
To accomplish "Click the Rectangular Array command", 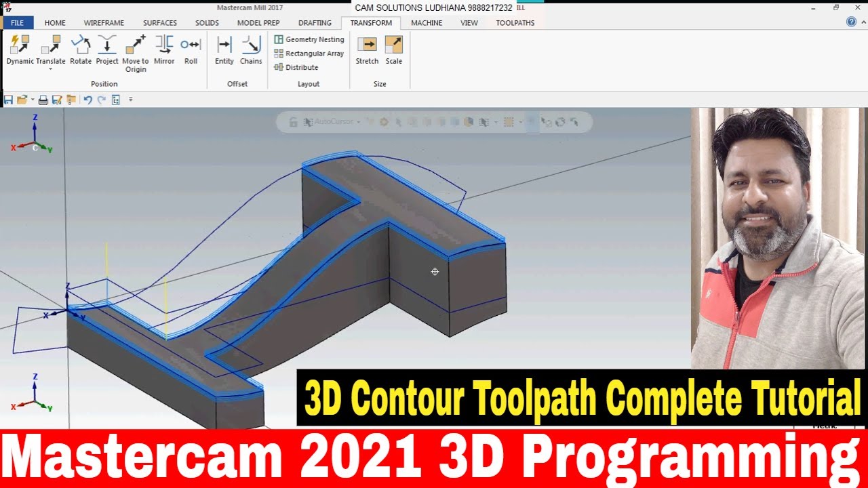I will 309,54.
